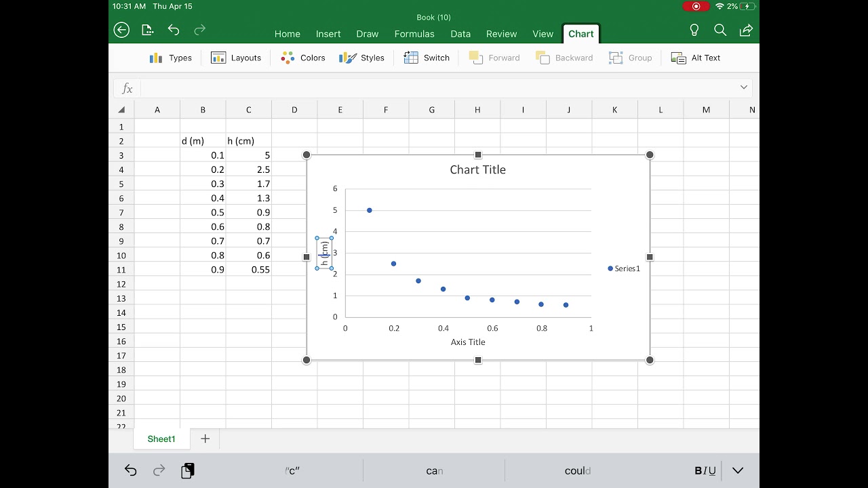Select the chart's bottom-right corner handle
The width and height of the screenshot is (868, 488).
pos(650,360)
